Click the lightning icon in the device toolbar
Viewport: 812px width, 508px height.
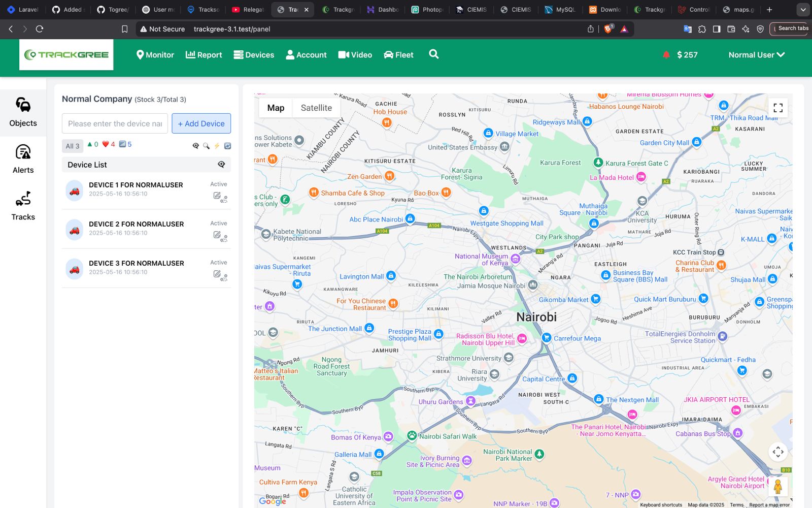point(217,146)
